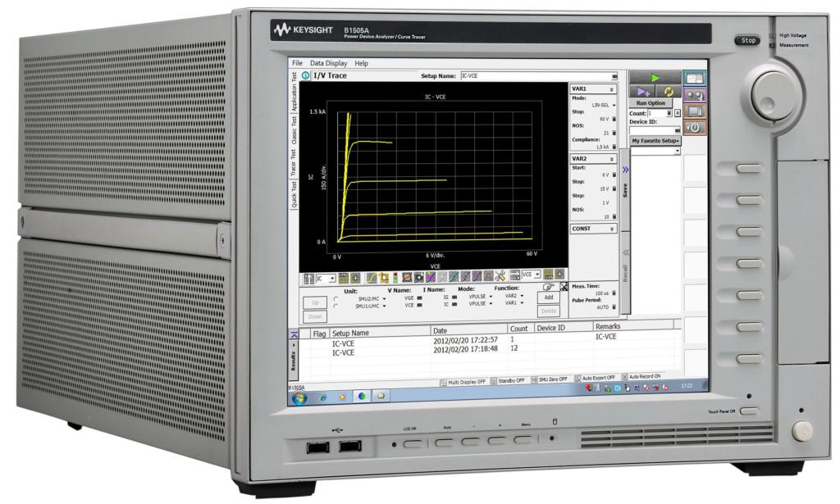Open the Data Display menu
Screen dimensions: 840x504
[x=328, y=63]
